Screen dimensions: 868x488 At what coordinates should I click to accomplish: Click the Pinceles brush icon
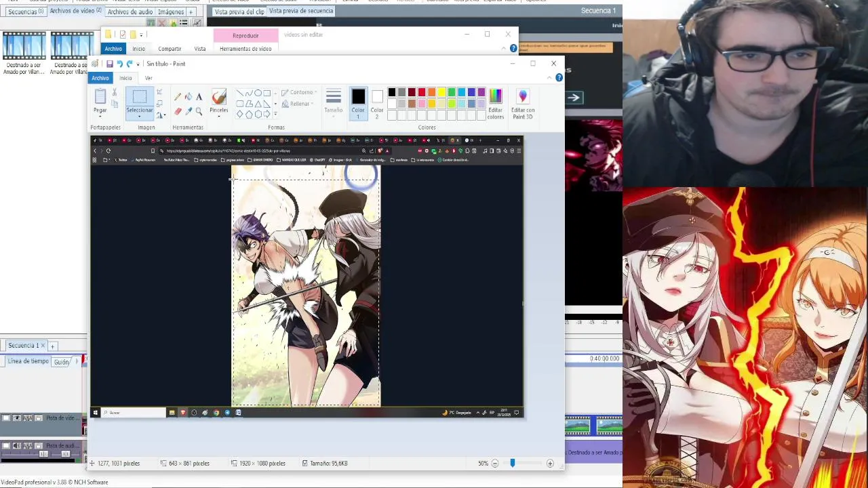coord(218,97)
